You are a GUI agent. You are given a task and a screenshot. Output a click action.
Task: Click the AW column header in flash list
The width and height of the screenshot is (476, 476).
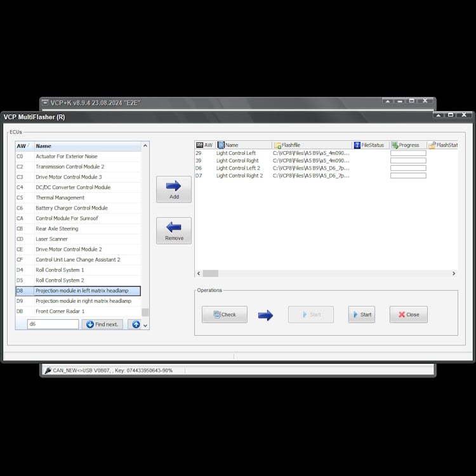pos(205,145)
